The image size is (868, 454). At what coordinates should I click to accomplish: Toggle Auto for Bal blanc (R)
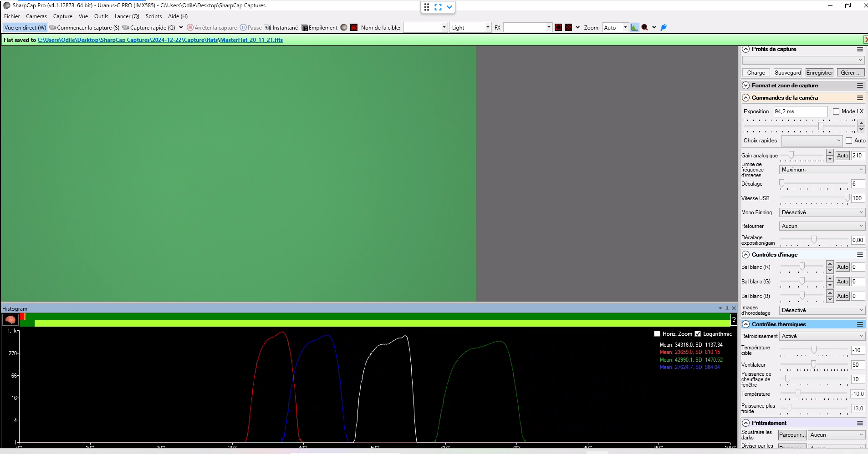click(842, 267)
